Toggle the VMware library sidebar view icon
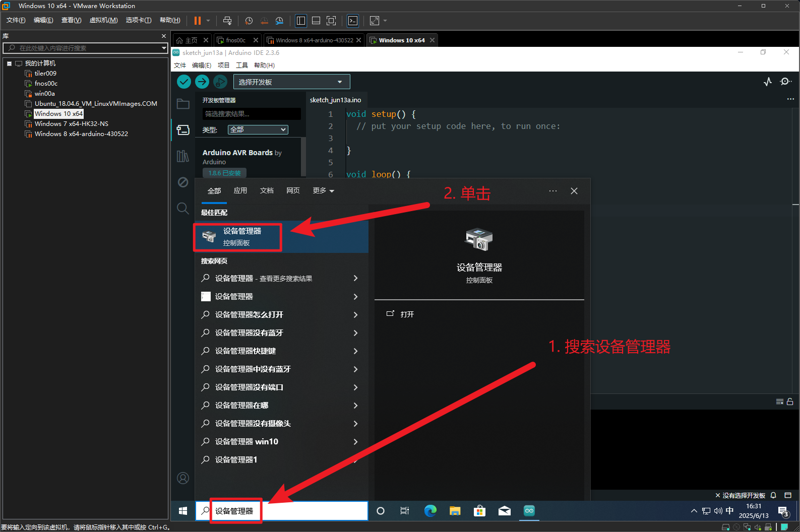 pyautogui.click(x=301, y=21)
